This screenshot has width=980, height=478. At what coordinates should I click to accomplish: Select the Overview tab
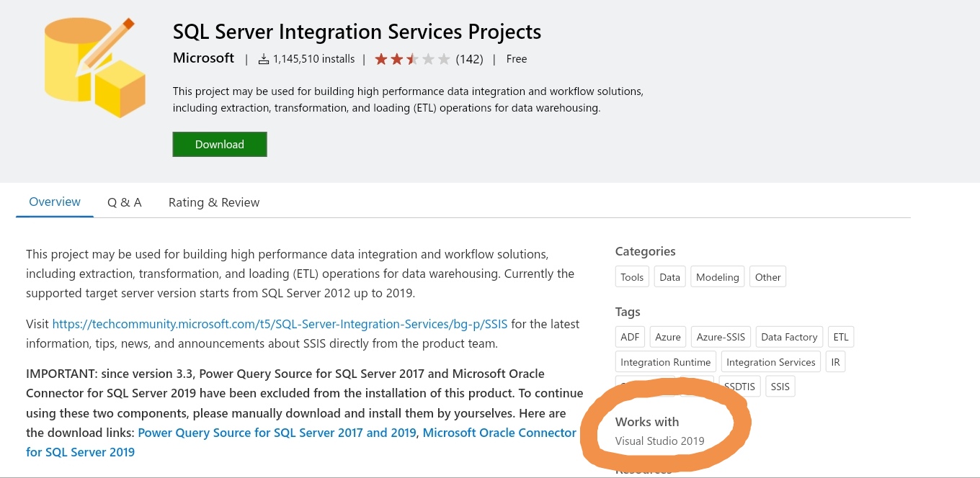pyautogui.click(x=55, y=202)
